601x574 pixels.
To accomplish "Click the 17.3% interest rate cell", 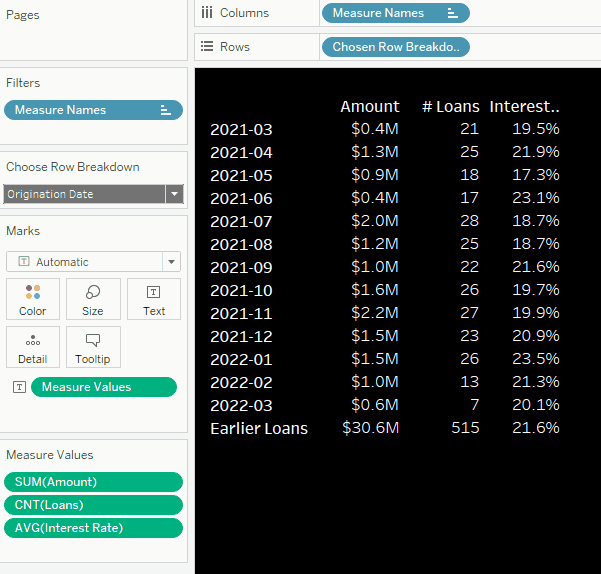I will point(536,175).
